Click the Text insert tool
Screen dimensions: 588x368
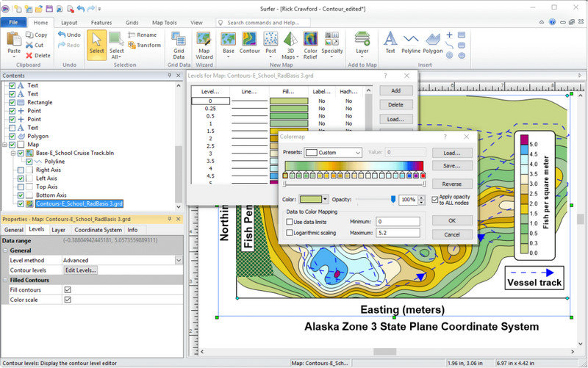[x=390, y=43]
